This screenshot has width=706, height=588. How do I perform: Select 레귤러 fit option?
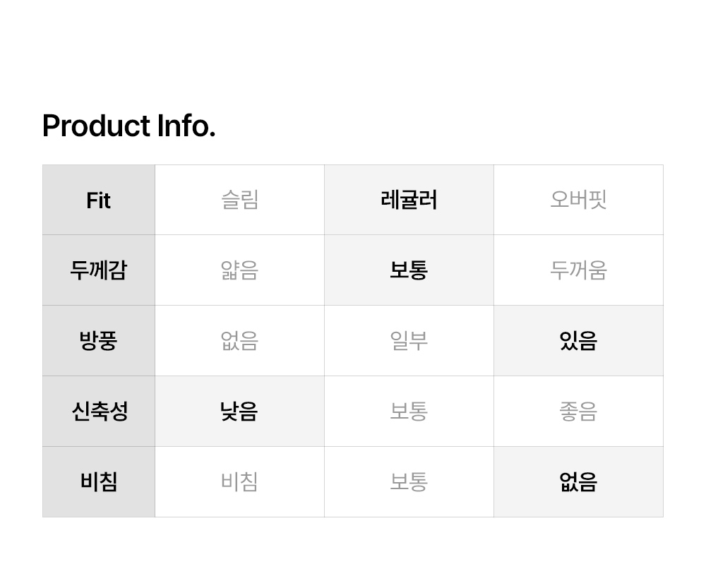409,200
